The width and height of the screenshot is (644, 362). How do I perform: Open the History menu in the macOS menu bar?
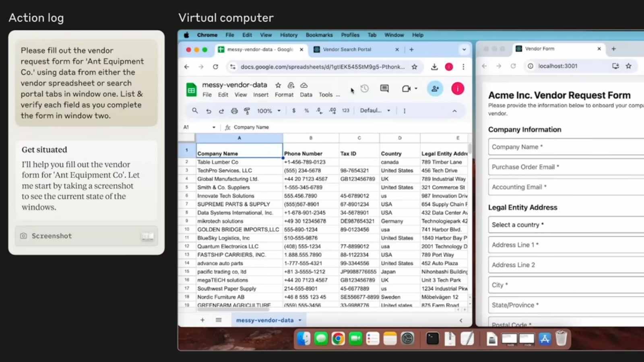pyautogui.click(x=289, y=35)
